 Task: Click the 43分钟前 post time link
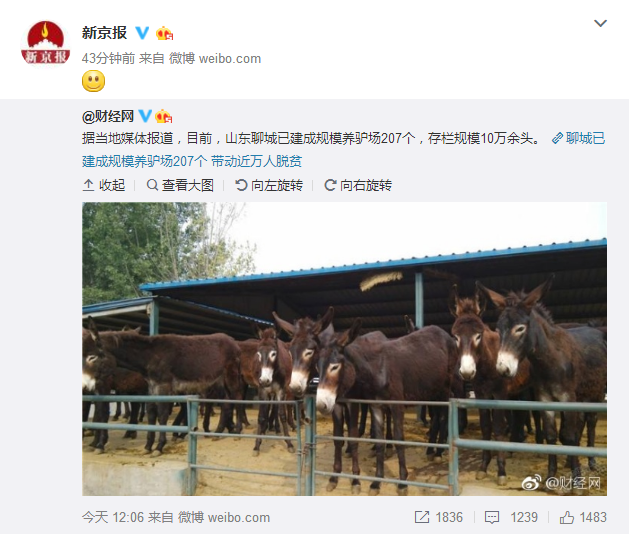pos(108,59)
